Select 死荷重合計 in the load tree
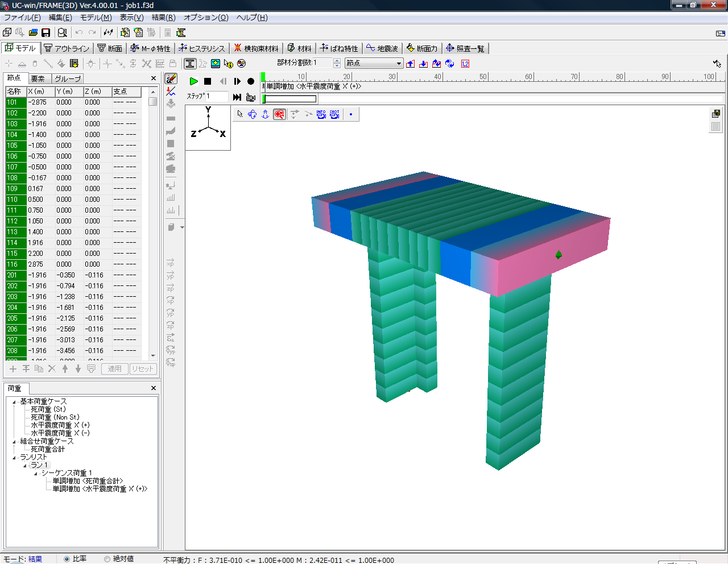 pyautogui.click(x=48, y=449)
